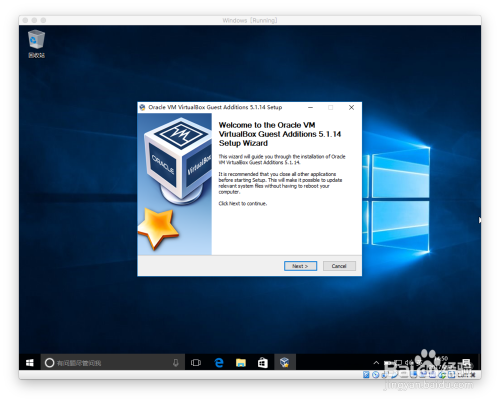Expand the hidden system tray icons
This screenshot has height=402, width=500.
[376, 362]
